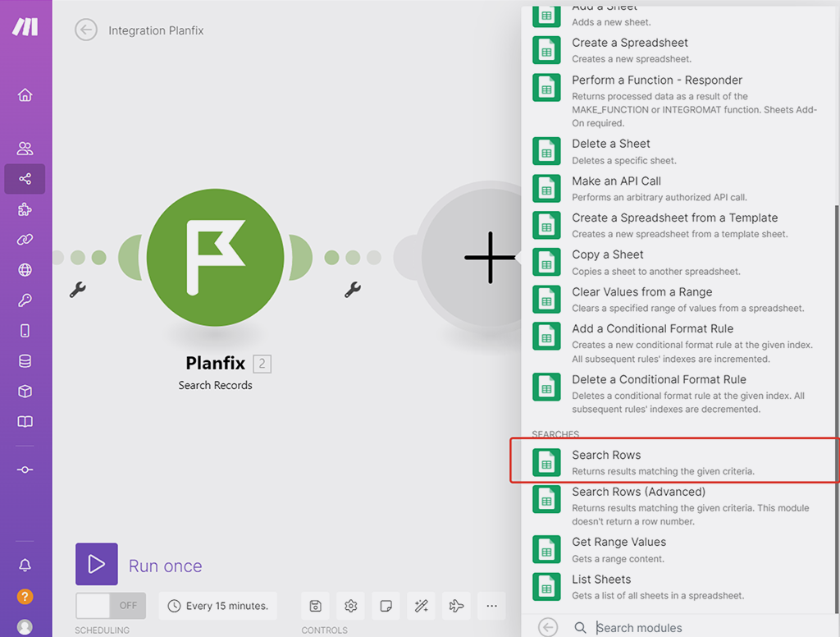Image resolution: width=840 pixels, height=637 pixels.
Task: Select the Create a Spreadsheet module
Action: coord(678,50)
